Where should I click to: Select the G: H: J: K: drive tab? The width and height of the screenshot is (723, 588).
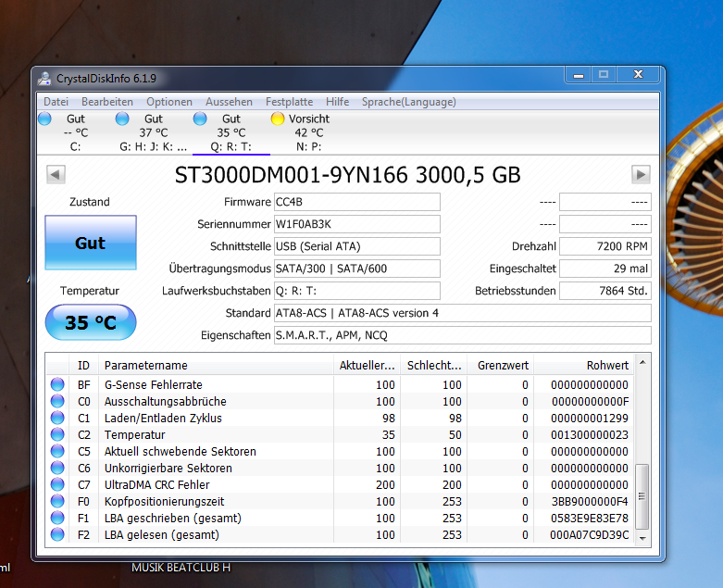click(153, 132)
